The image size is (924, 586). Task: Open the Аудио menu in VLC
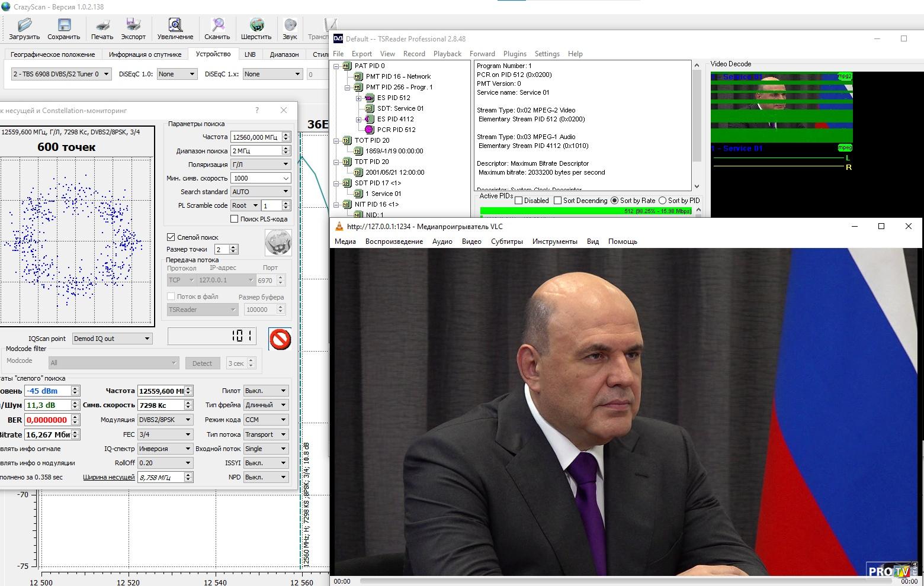[x=442, y=242]
